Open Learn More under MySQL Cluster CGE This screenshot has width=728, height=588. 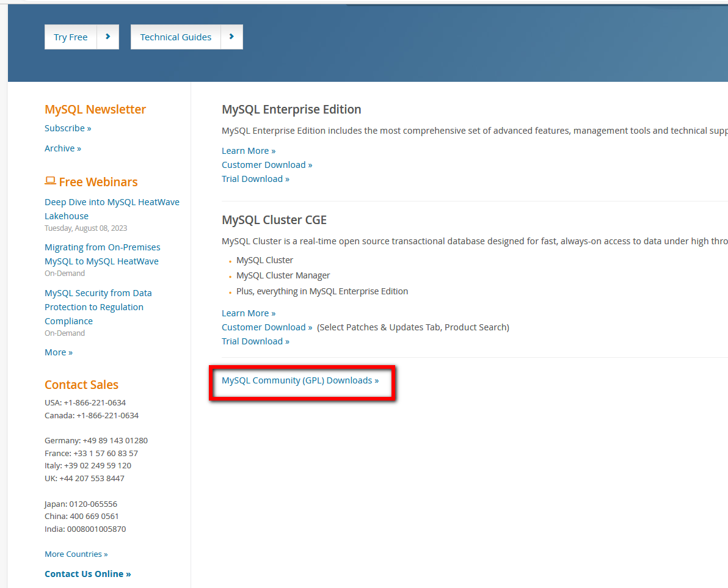pos(249,313)
